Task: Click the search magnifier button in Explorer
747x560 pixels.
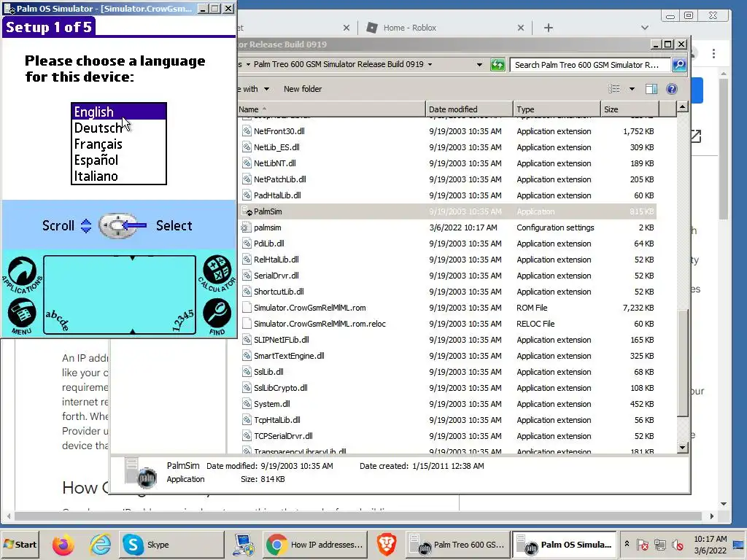Action: [679, 65]
